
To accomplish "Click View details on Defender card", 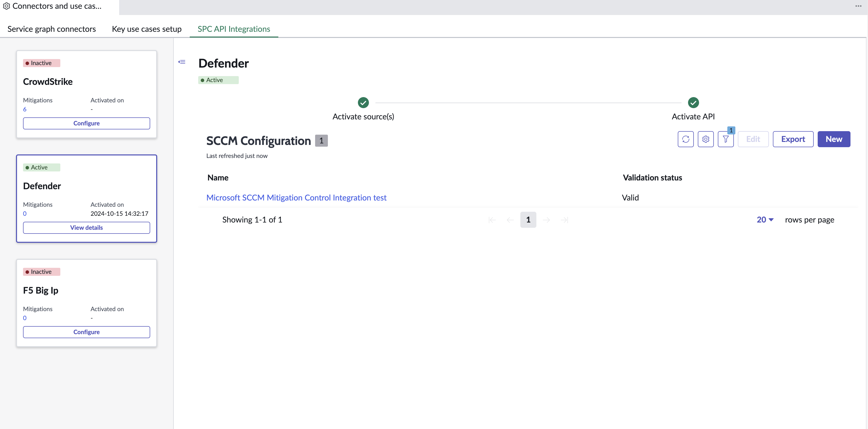I will point(87,228).
